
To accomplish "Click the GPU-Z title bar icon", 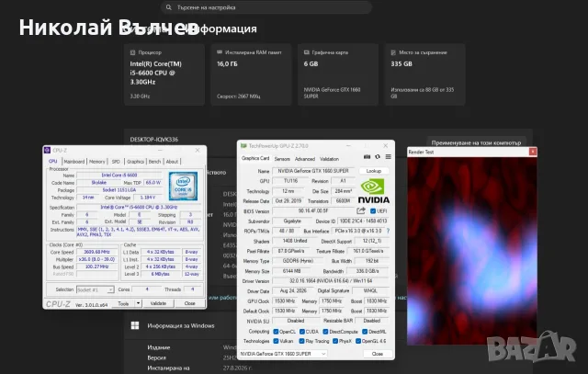I will (243, 145).
